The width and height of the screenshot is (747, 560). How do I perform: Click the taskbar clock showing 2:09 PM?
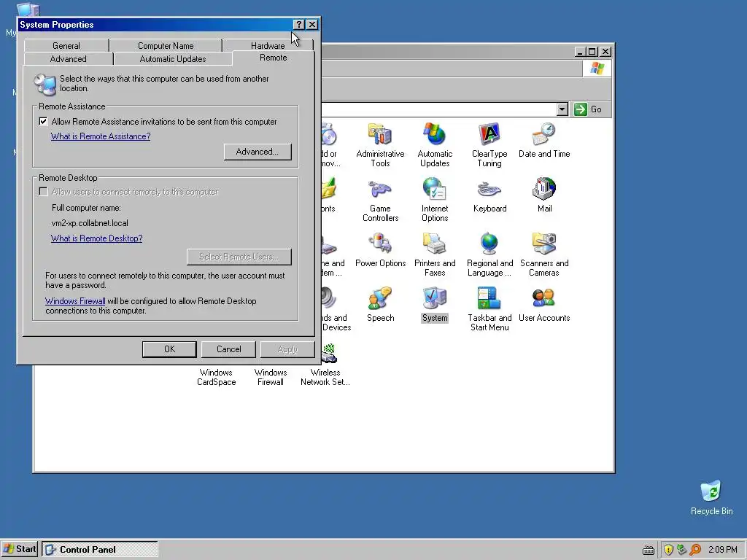(723, 550)
